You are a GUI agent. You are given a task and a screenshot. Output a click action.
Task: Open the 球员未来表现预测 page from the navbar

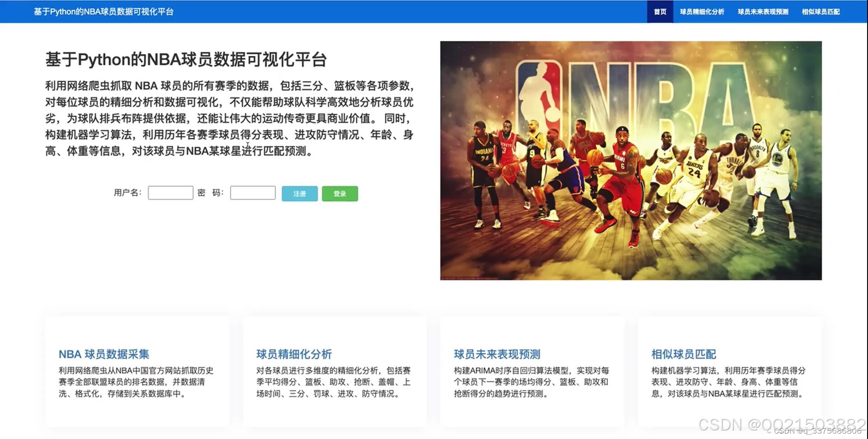coord(762,12)
